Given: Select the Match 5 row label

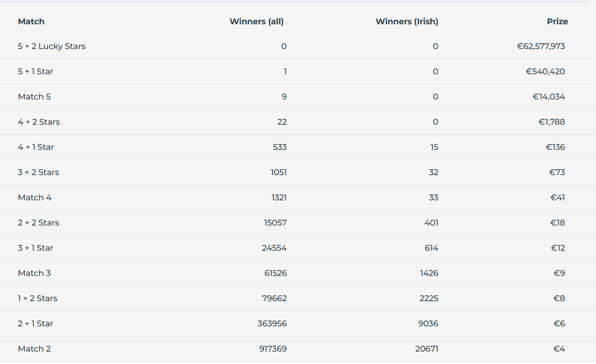Looking at the screenshot, I should pos(34,97).
